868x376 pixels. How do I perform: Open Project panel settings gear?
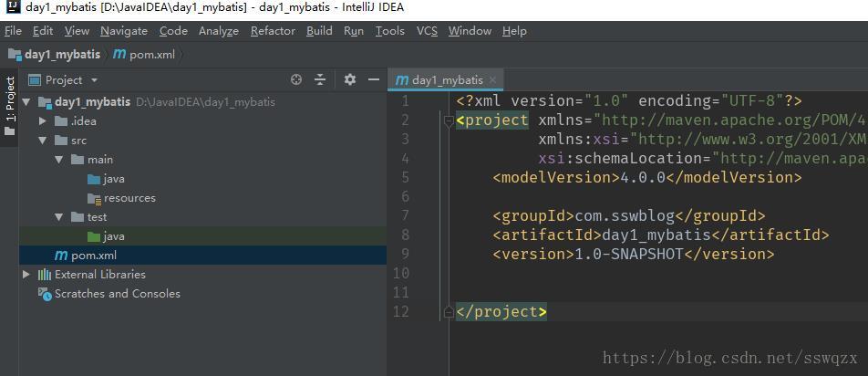350,79
